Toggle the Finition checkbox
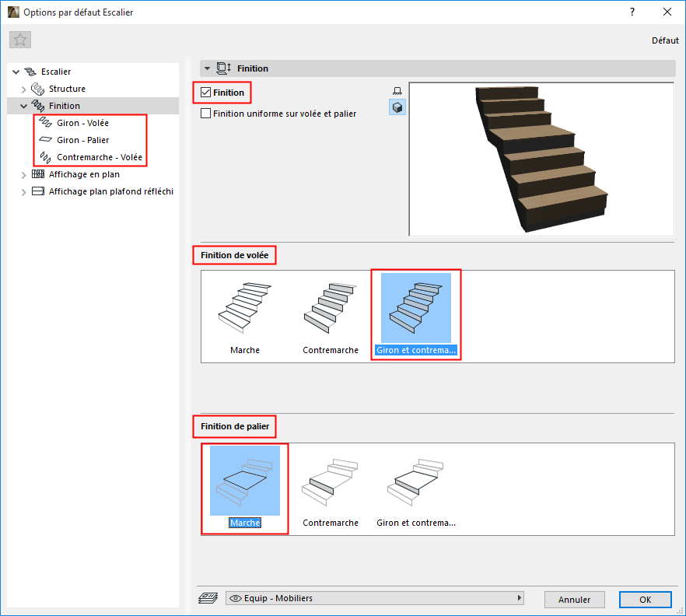686x616 pixels. [205, 93]
